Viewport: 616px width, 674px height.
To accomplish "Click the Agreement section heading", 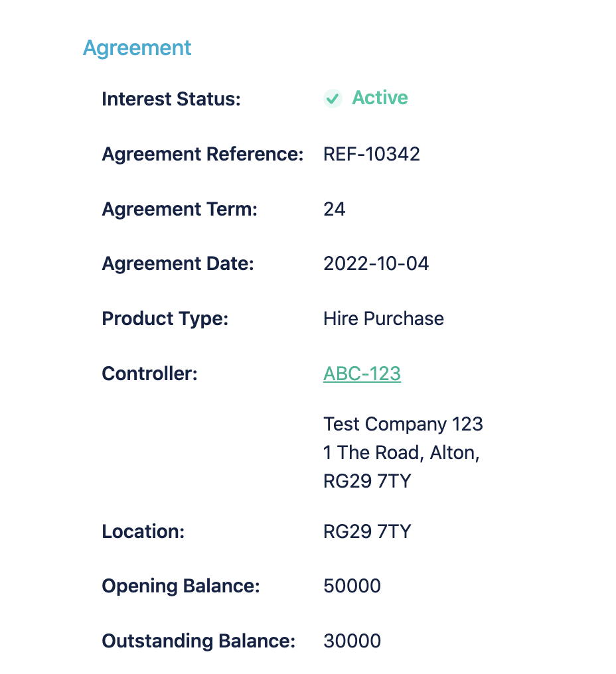I will tap(137, 48).
